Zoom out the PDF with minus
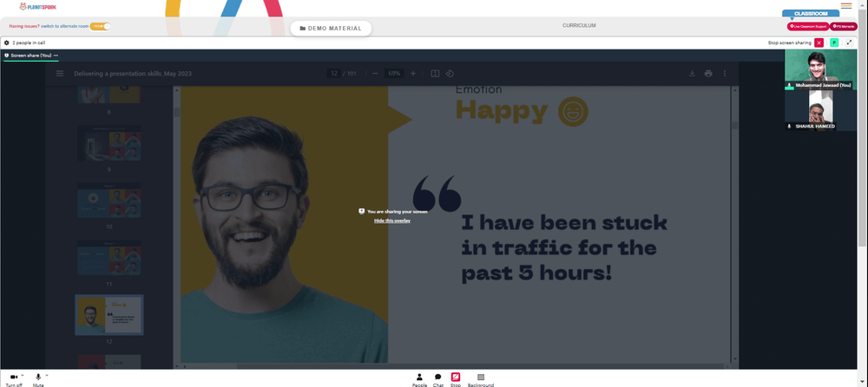 pyautogui.click(x=375, y=74)
